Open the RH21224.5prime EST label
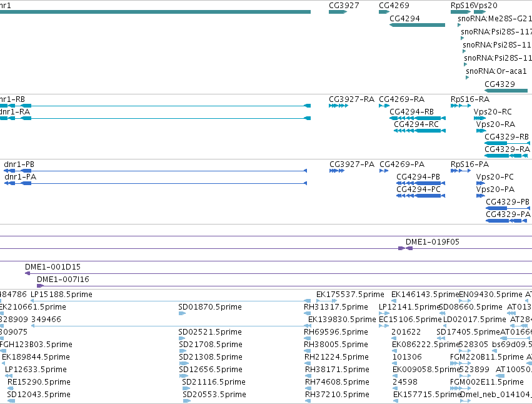 [x=336, y=357]
